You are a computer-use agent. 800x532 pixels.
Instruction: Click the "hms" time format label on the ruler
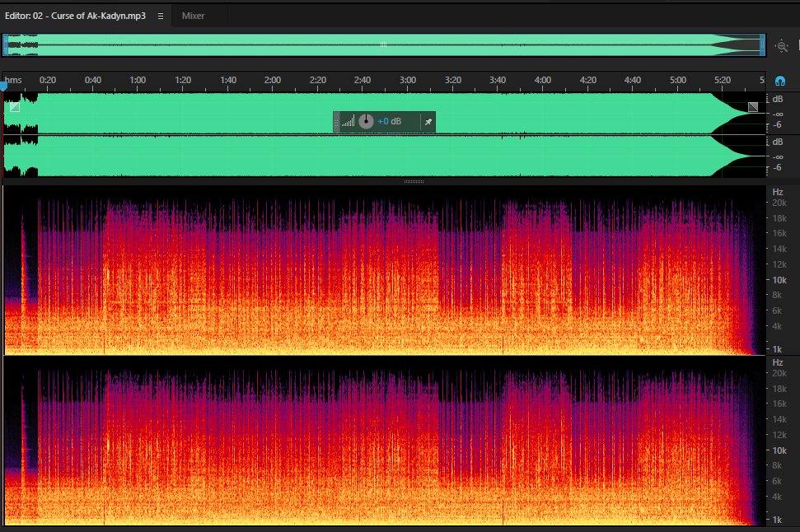click(x=13, y=80)
